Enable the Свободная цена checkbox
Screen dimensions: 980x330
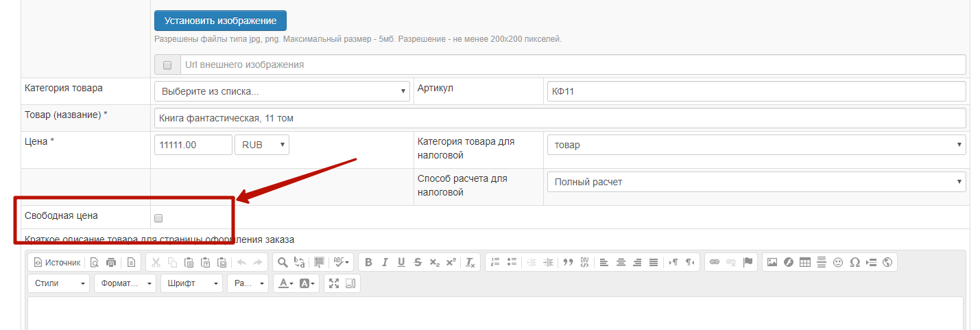click(158, 218)
